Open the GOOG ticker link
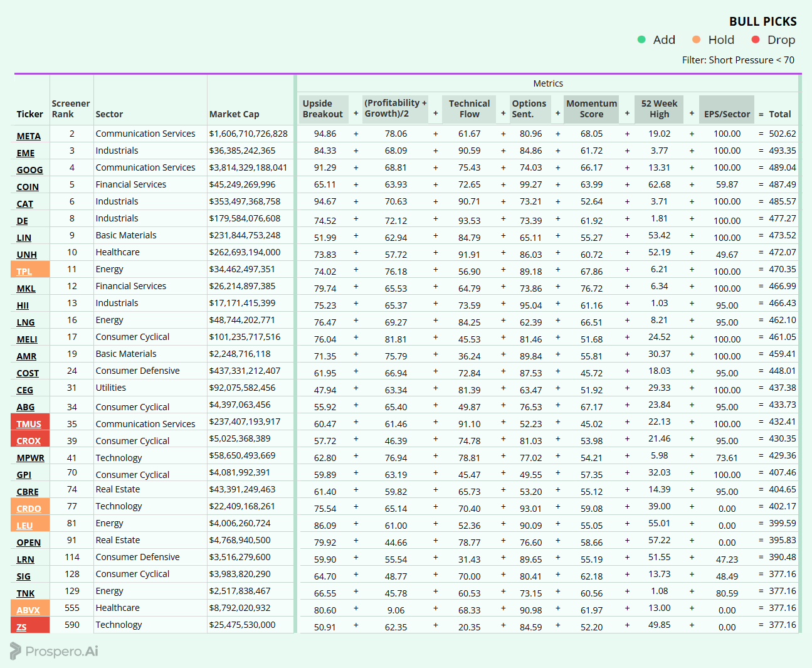 (29, 170)
